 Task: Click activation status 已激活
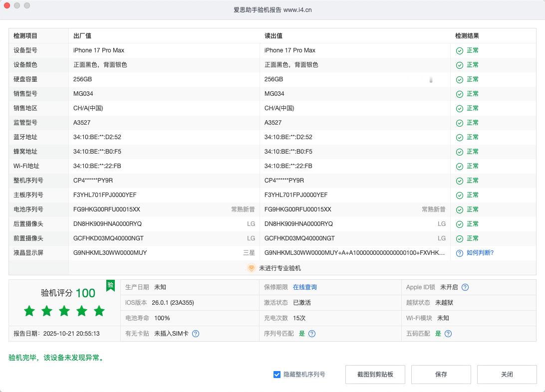pyautogui.click(x=302, y=303)
